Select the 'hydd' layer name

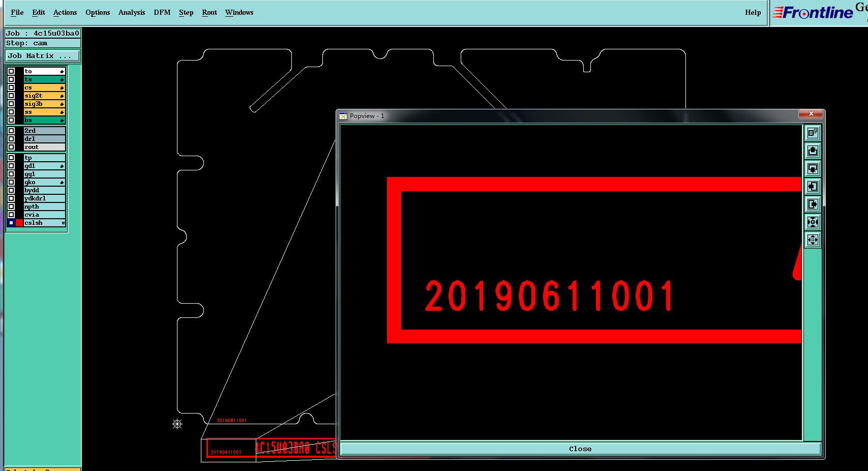(x=44, y=190)
